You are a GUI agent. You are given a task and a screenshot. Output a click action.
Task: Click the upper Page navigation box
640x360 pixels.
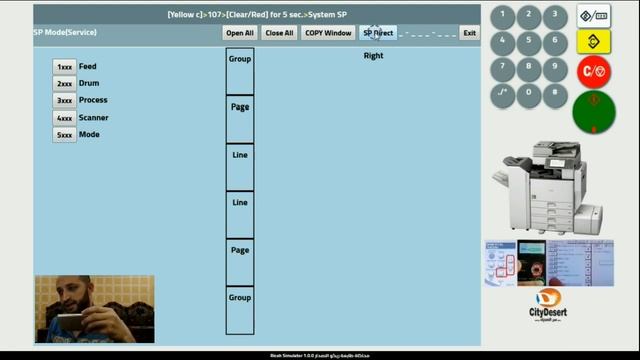240,119
